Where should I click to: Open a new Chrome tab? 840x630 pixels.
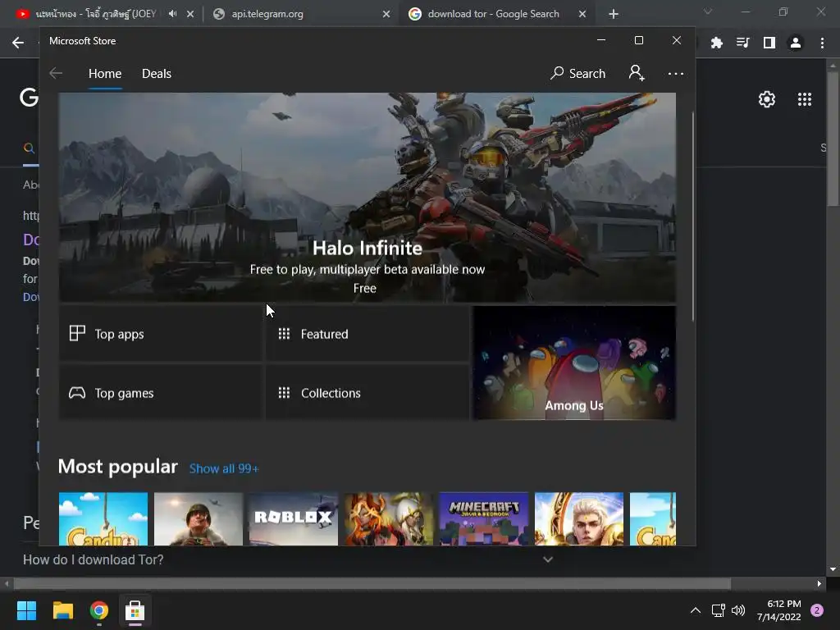click(614, 15)
